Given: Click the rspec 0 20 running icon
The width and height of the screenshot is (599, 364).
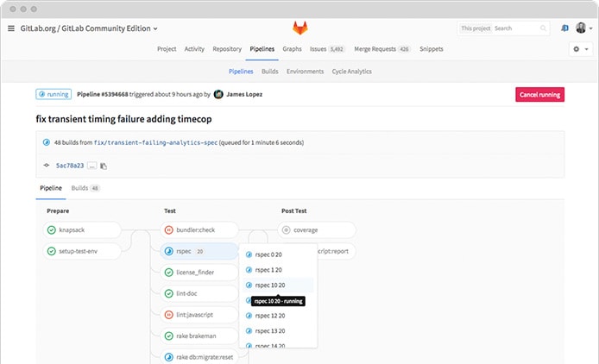Looking at the screenshot, I should coord(249,254).
